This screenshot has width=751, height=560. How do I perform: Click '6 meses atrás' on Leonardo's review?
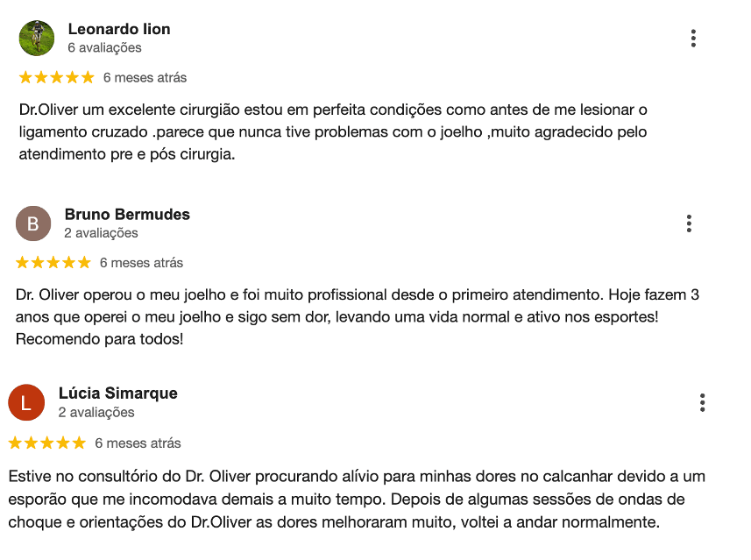(x=145, y=78)
